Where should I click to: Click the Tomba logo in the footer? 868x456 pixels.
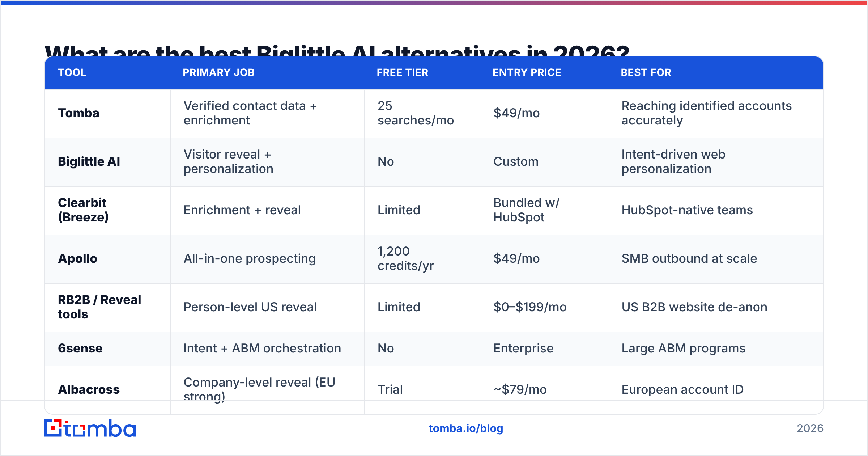90,428
